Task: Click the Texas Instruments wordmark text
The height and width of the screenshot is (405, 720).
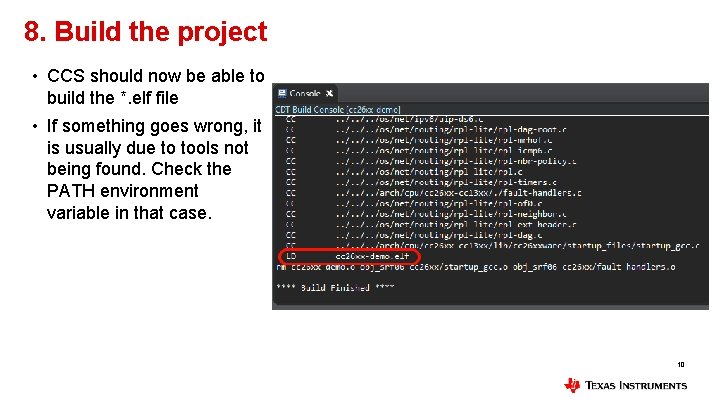Action: pos(636,385)
